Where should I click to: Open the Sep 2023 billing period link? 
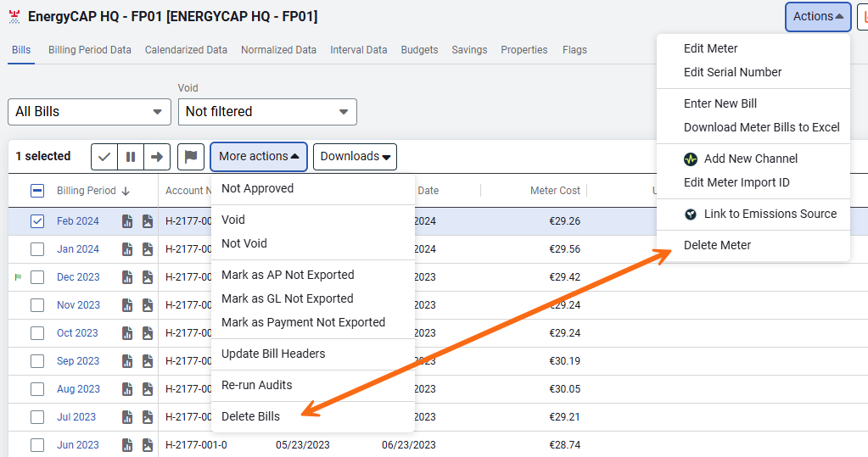click(78, 361)
